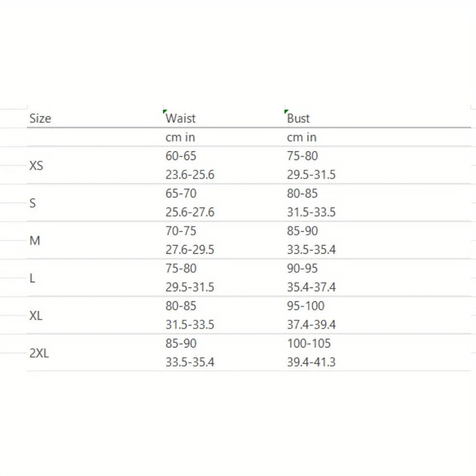Screen dimensions: 476x476
Task: Select the 100-105 bust measurement cell
Action: coord(309,343)
